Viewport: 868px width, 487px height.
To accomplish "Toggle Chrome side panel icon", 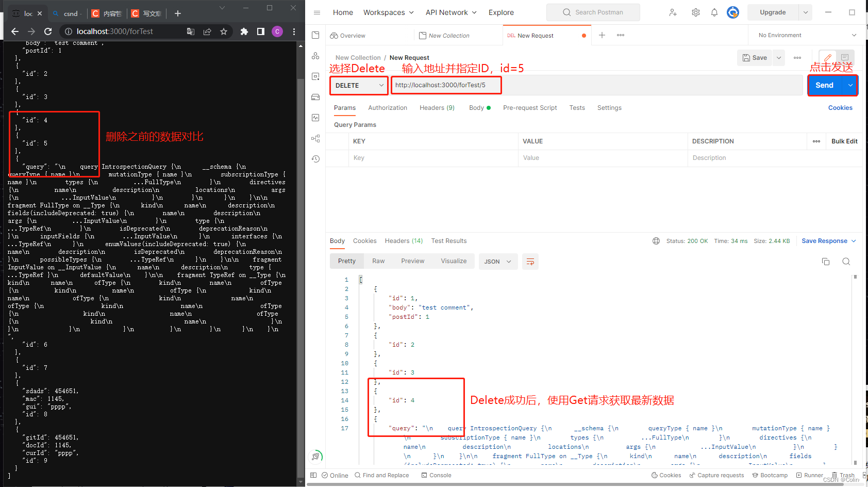I will 261,31.
